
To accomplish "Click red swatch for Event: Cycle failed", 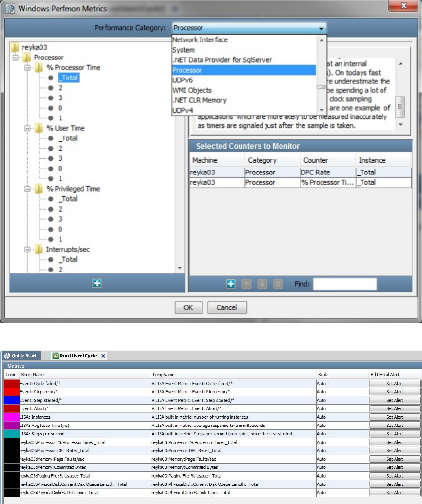I will pos(12,384).
